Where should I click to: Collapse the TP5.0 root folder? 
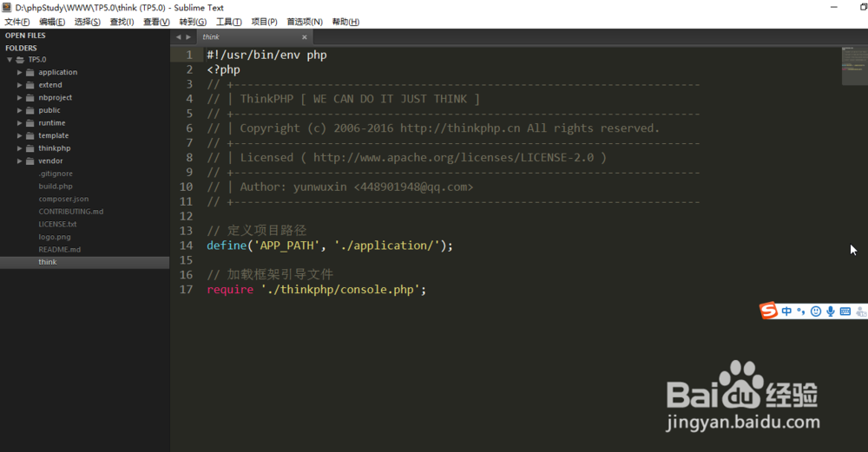9,60
